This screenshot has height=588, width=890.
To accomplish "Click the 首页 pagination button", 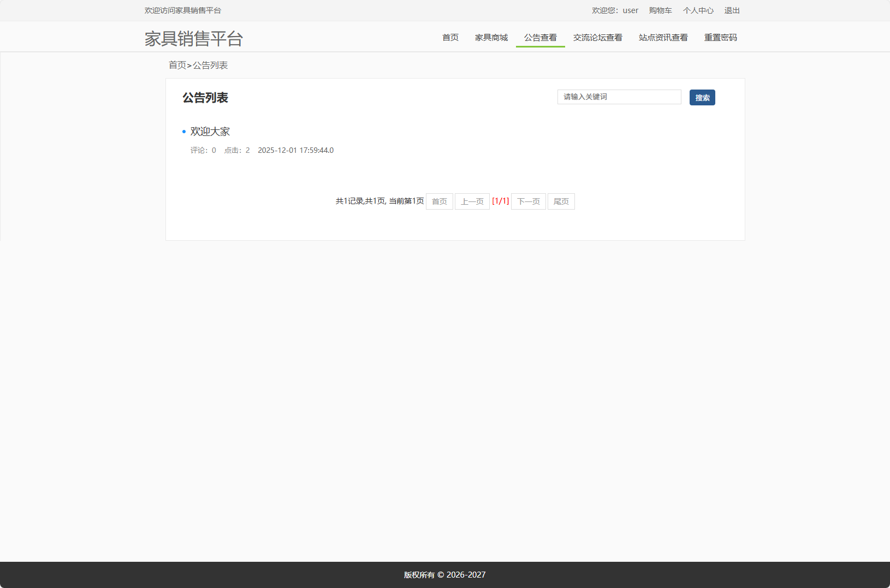I will (x=439, y=201).
